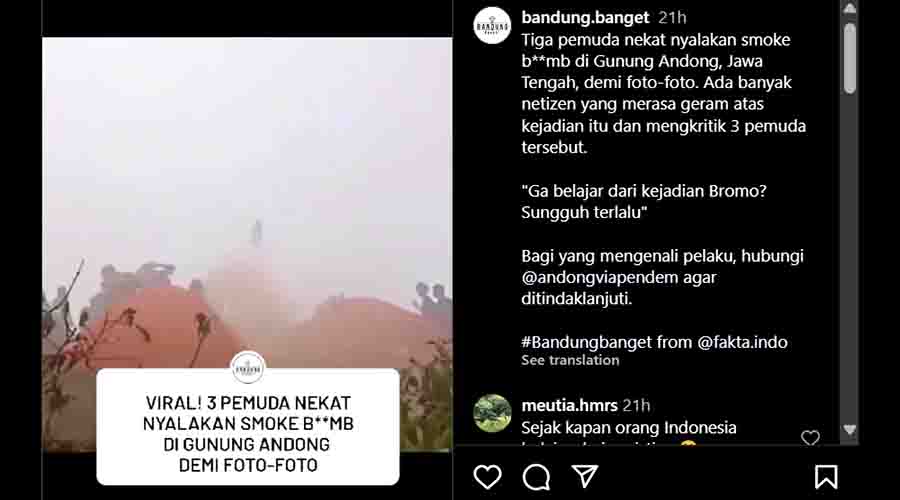Share the post via paper plane icon

(x=585, y=476)
